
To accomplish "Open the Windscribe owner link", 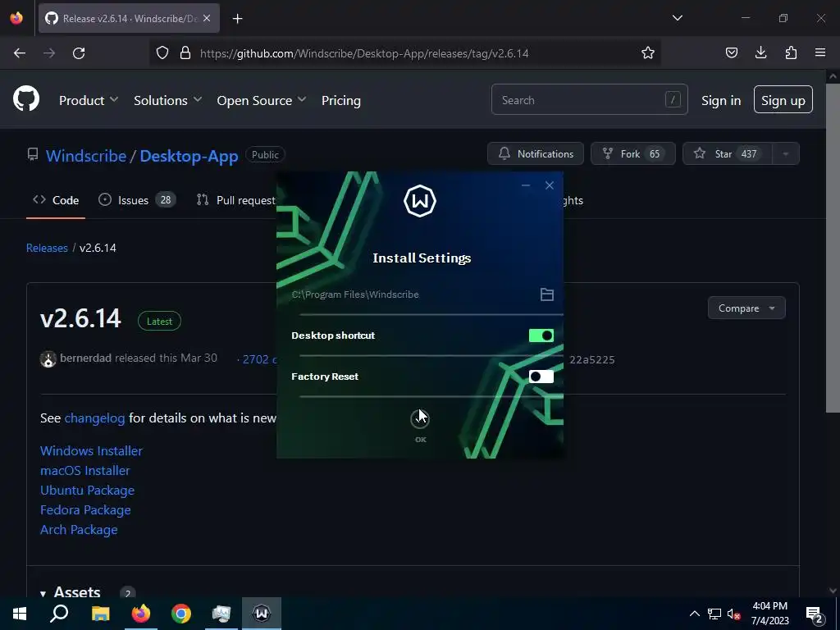I will [86, 156].
